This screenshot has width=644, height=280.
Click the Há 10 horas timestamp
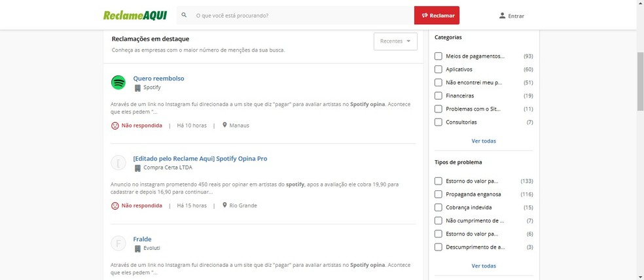point(192,126)
